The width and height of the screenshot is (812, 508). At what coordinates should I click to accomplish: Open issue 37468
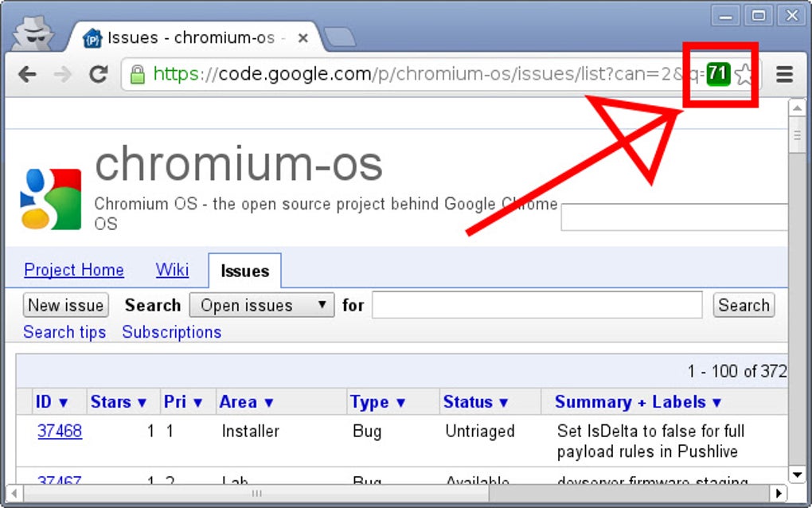[60, 431]
